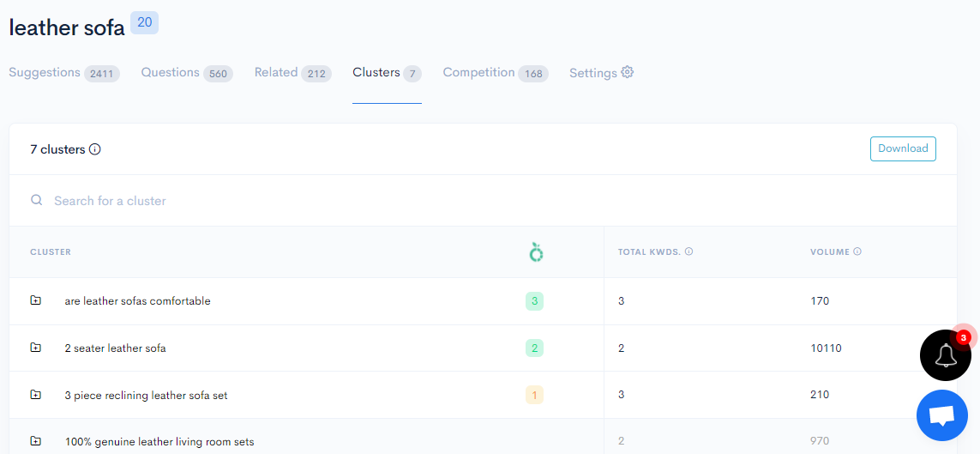This screenshot has width=980, height=454.
Task: Click the Cluster column header
Action: (x=51, y=252)
